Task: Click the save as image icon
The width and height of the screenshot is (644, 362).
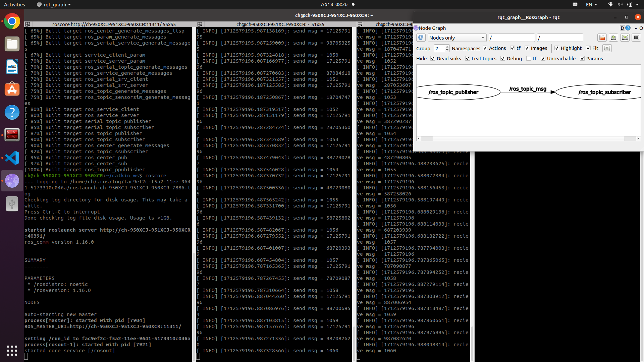Action: tap(636, 38)
